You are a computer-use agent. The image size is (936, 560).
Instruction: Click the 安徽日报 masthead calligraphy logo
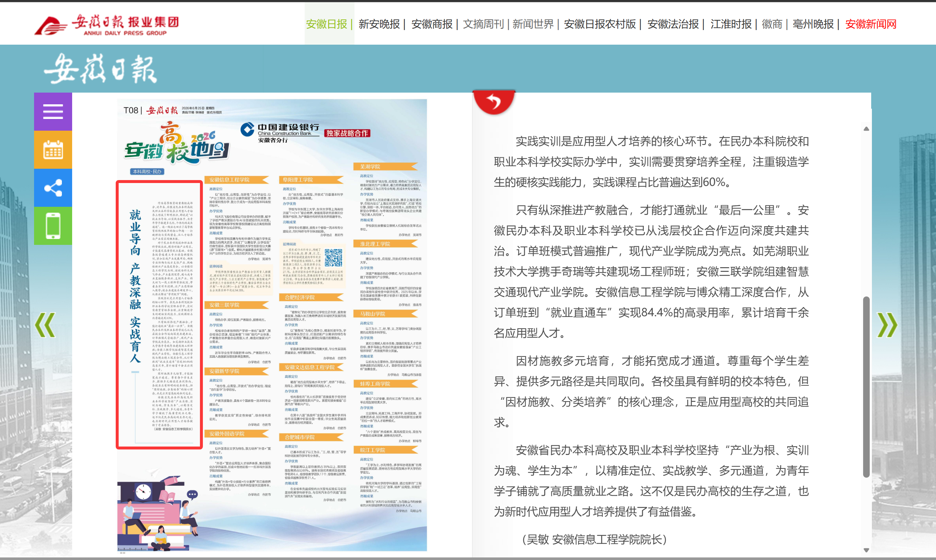pyautogui.click(x=100, y=69)
